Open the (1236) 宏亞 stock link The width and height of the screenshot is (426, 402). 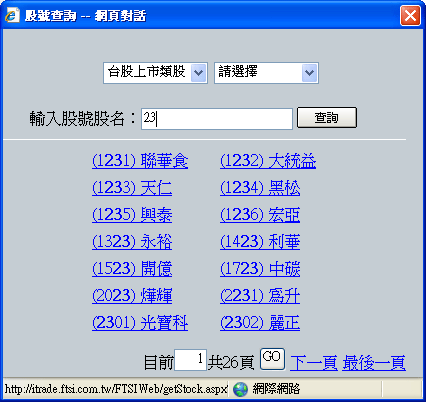(260, 215)
